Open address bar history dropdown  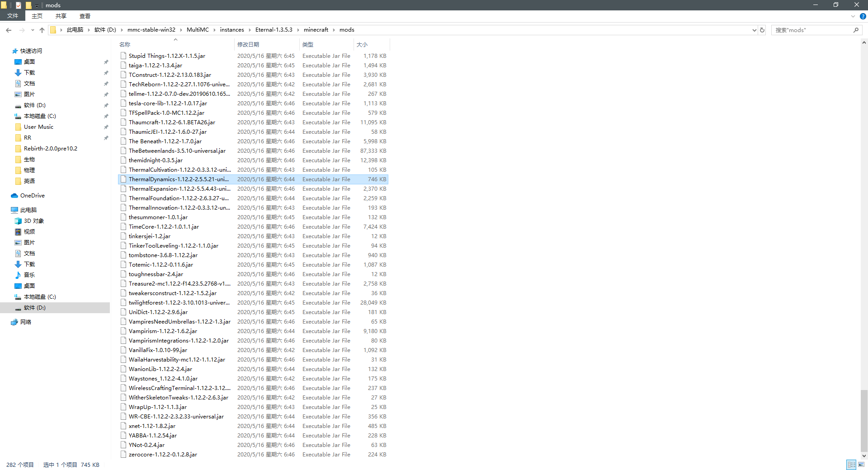tap(754, 30)
